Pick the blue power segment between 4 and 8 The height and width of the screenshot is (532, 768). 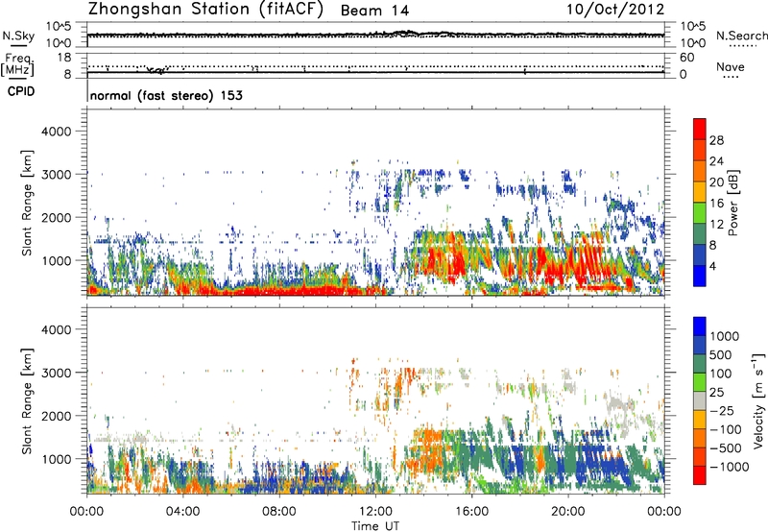700,254
